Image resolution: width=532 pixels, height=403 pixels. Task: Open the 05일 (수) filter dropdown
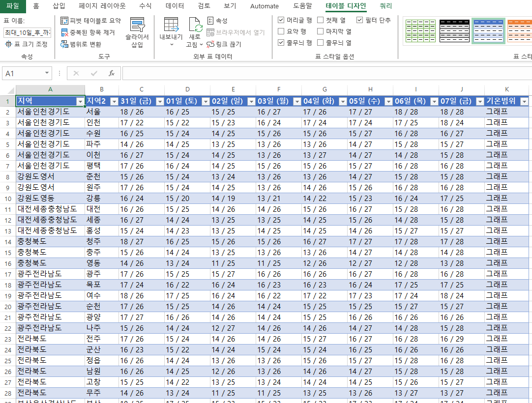pos(388,101)
